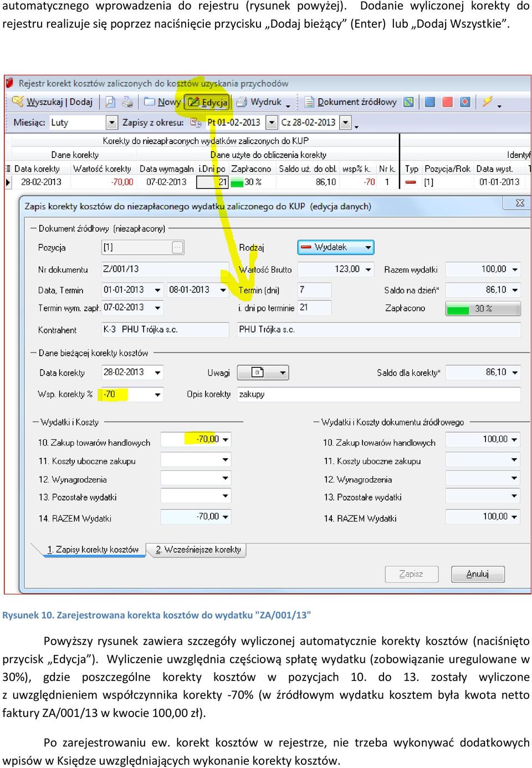Open left 12. Wynagrodzenia field arrow
This screenshot has width=532, height=768.
click(x=225, y=478)
